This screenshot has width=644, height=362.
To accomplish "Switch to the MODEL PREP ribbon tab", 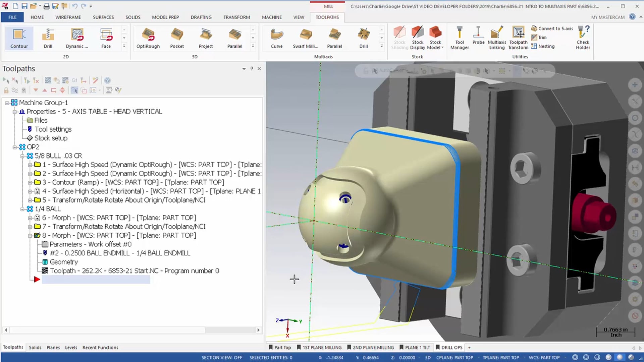I will point(165,17).
